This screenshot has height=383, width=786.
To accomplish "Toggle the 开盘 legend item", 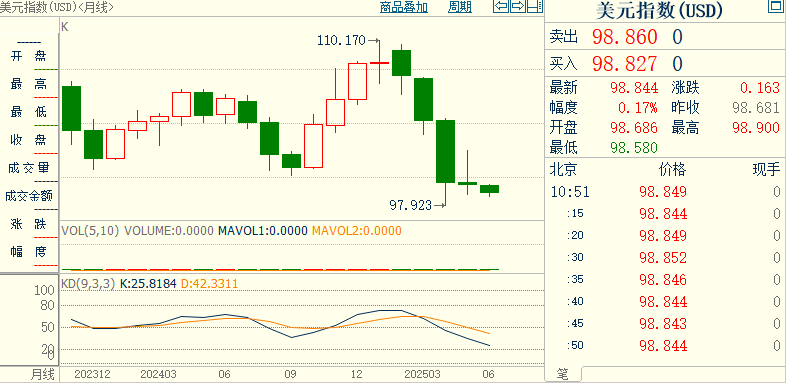I will click(x=29, y=56).
